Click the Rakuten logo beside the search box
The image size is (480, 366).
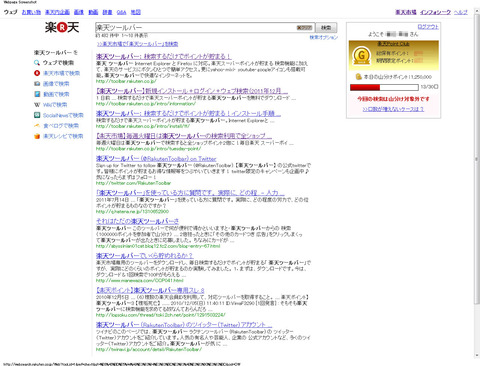[x=62, y=27]
